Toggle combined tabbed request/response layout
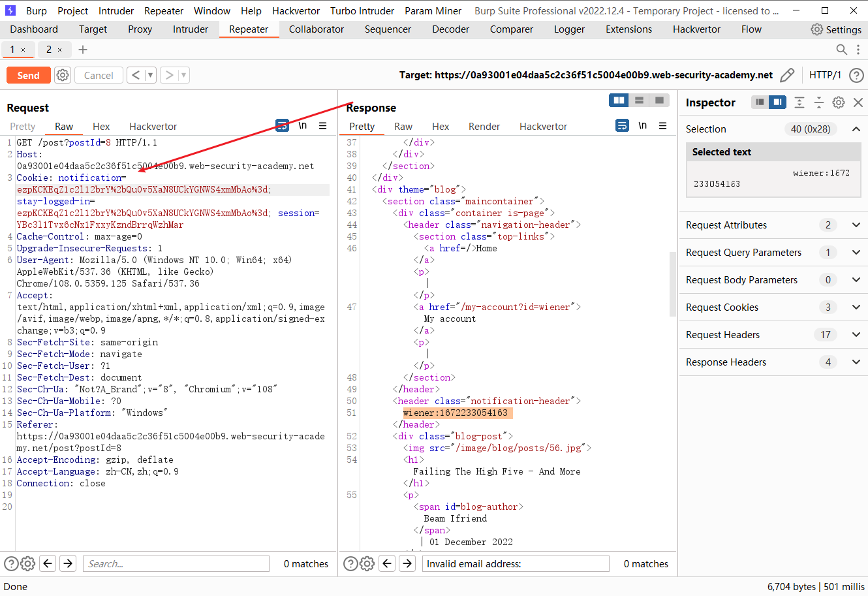 click(x=659, y=100)
